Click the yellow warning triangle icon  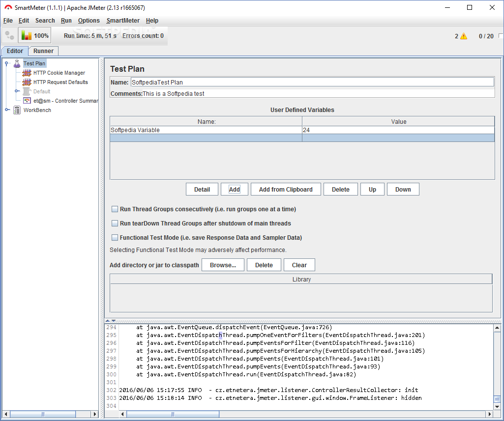click(464, 36)
